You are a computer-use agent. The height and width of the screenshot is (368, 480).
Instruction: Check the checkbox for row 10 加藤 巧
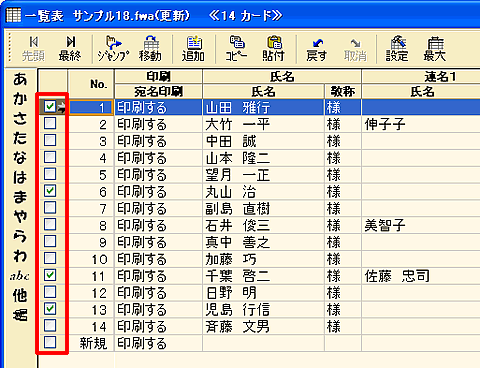[50, 258]
